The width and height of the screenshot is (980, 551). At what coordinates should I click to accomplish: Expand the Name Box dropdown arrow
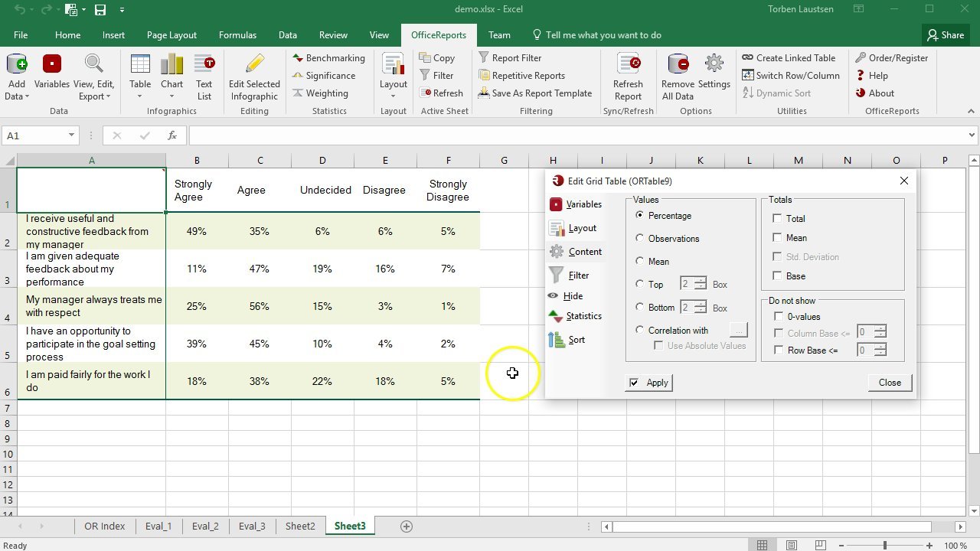[71, 135]
